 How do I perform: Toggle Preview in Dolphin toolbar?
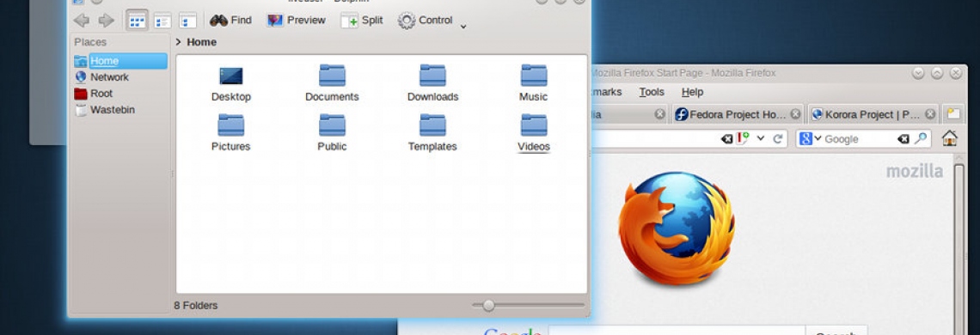tap(296, 21)
